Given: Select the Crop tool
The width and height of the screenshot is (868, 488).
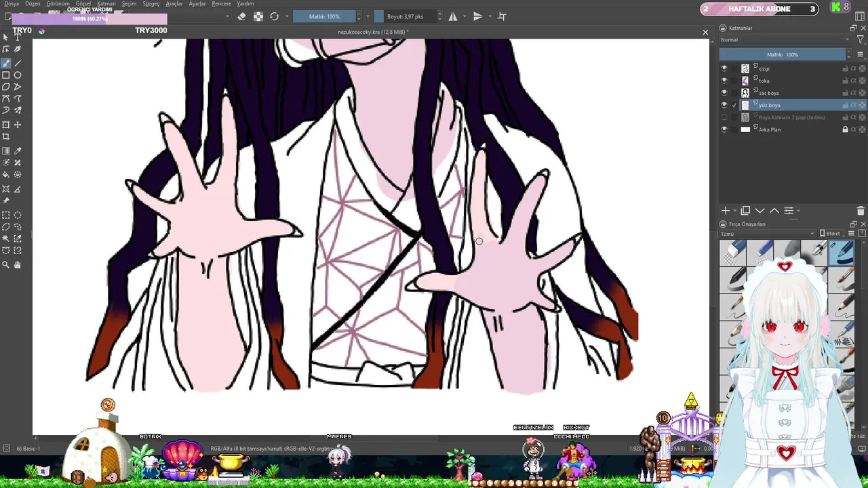Looking at the screenshot, I should [6, 136].
